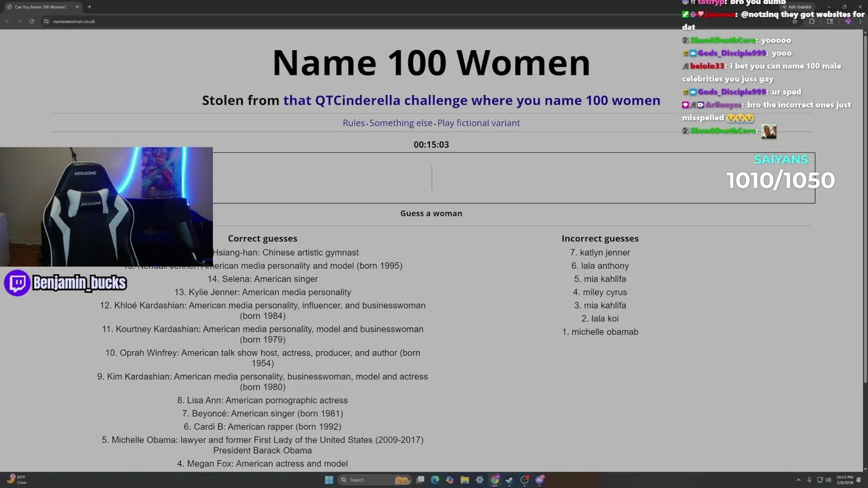
Task: Switch to Chrome in the taskbar
Action: coord(494,480)
